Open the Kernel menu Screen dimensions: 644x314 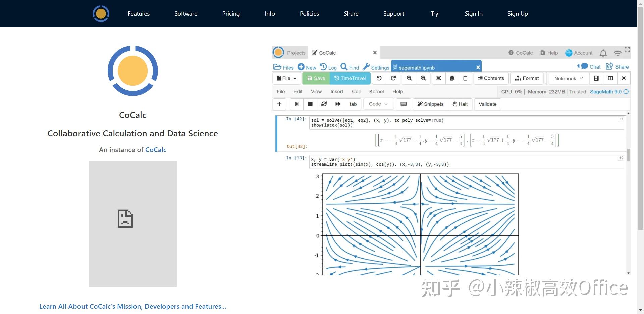tap(376, 91)
